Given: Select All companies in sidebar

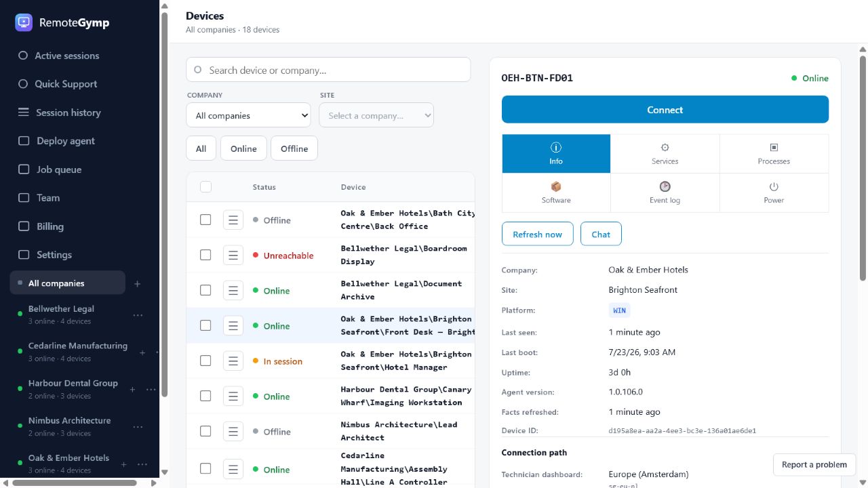Looking at the screenshot, I should pos(68,283).
